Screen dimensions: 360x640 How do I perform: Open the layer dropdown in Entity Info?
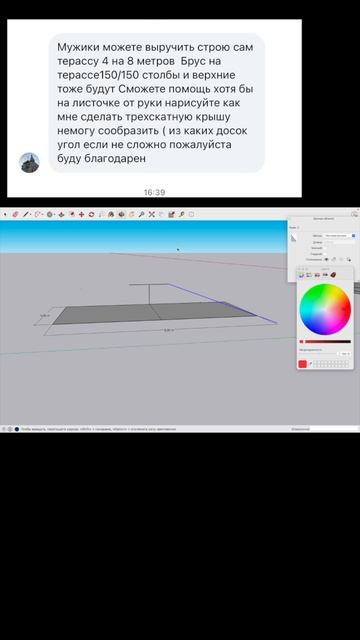coord(339,236)
